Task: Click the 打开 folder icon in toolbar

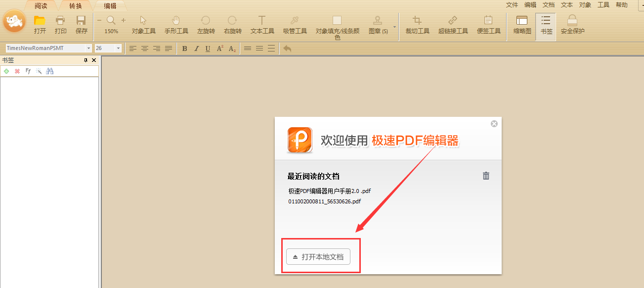Action: coord(40,20)
